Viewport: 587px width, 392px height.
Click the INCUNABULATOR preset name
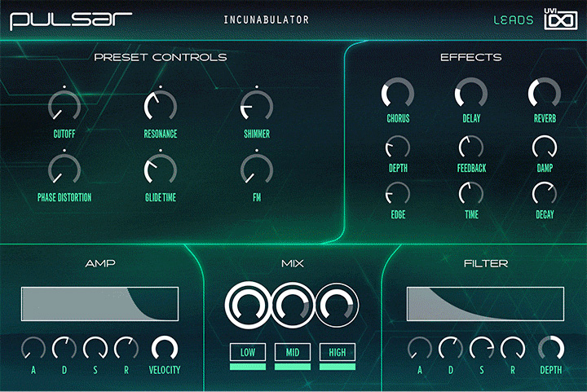tap(267, 20)
